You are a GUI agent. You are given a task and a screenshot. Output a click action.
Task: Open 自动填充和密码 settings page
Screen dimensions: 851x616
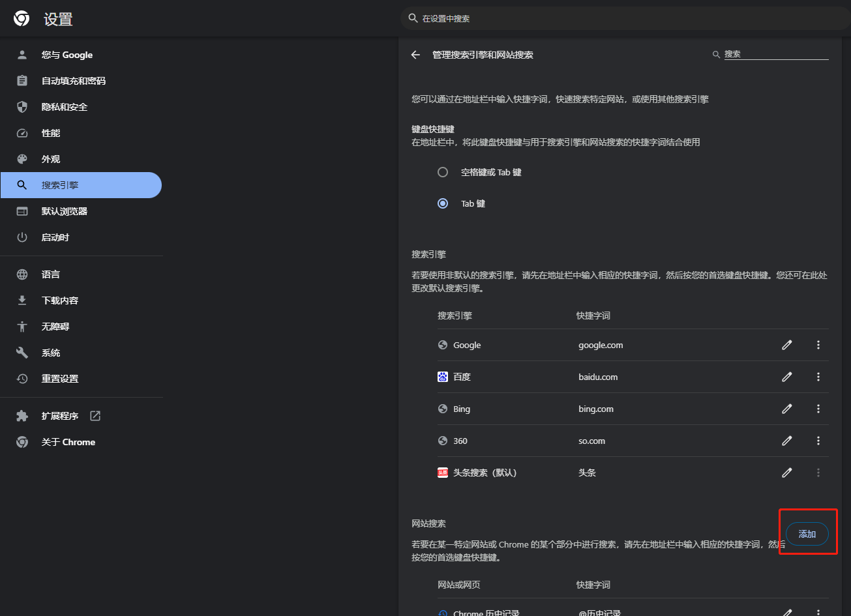(73, 81)
